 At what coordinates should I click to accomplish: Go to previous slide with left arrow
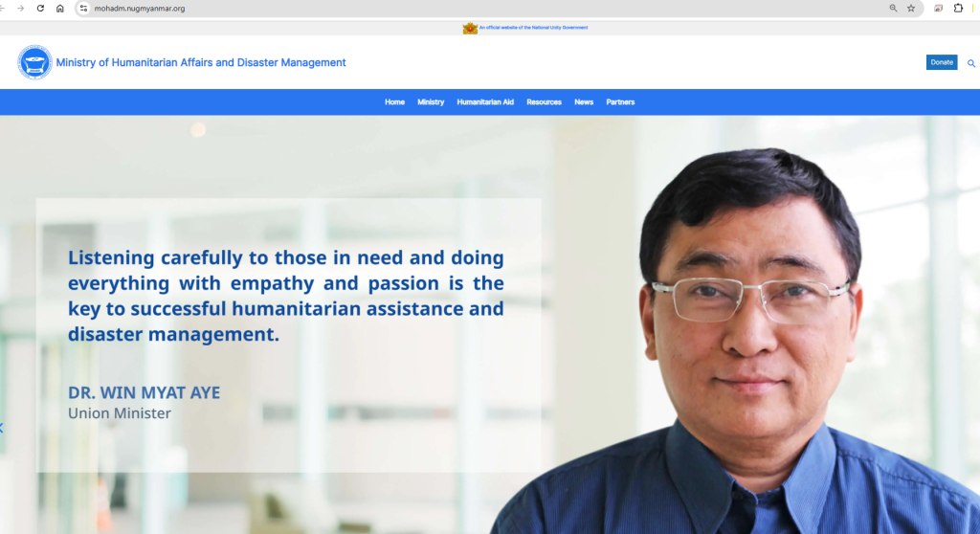pos(2,428)
